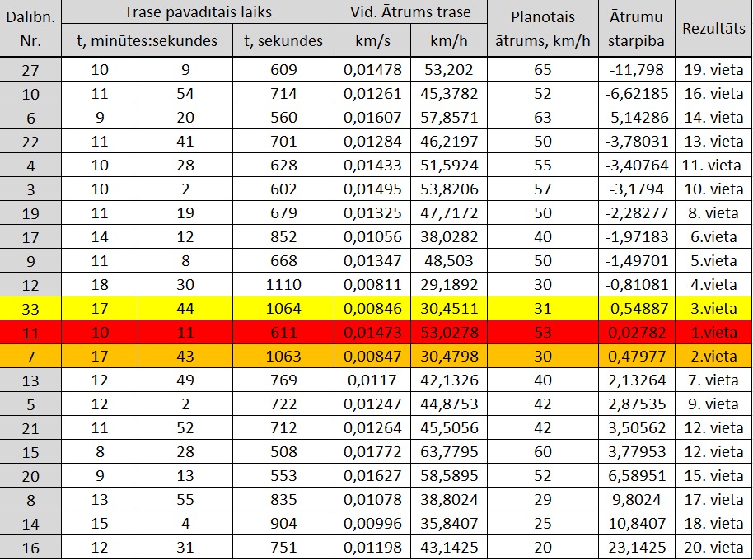Click the "Rezultāts" column header
The image size is (753, 560).
[x=713, y=28]
